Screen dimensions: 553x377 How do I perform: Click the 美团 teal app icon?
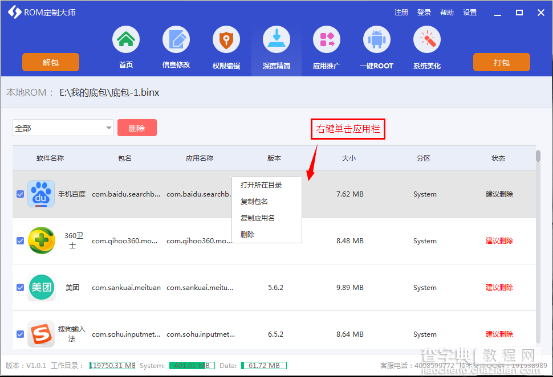click(x=41, y=287)
